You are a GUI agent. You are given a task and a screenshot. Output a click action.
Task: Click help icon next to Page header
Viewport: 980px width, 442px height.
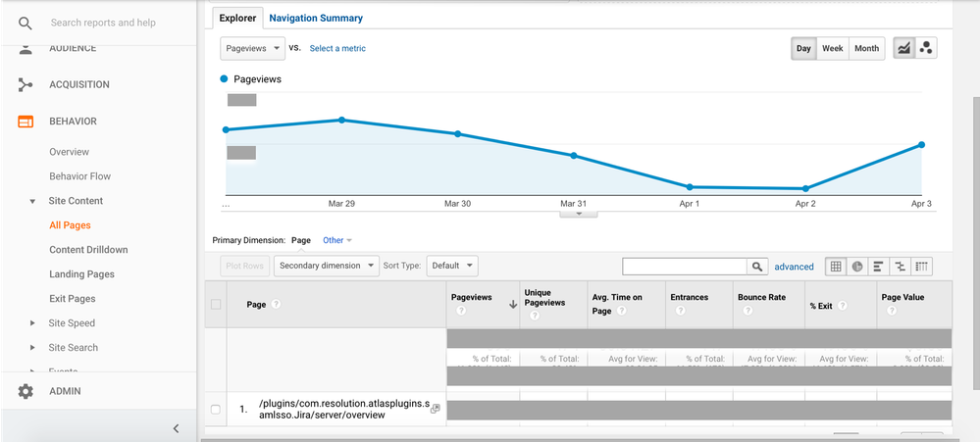[276, 304]
